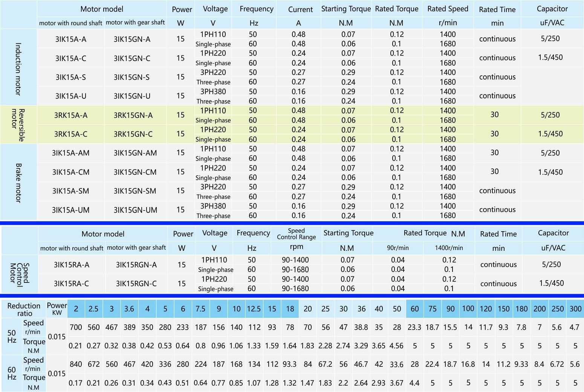
Task: Click the 3IK15GN-UM model cell
Action: click(x=135, y=210)
